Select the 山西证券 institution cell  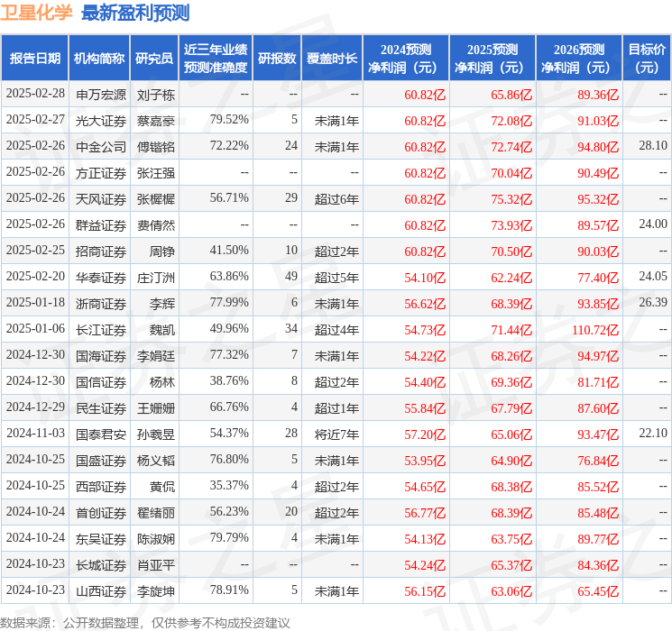point(101,591)
